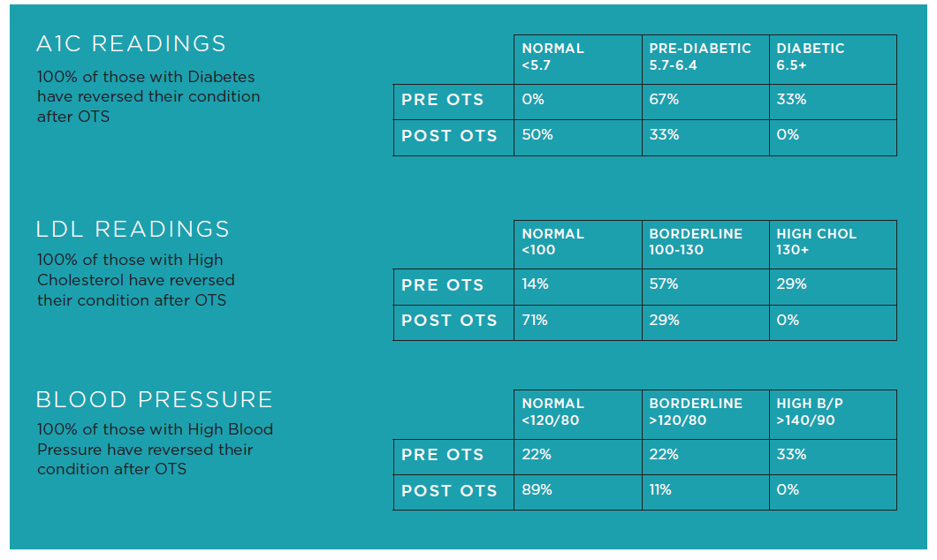937x560 pixels.
Task: Click the LDL READINGS heading
Action: (x=133, y=230)
